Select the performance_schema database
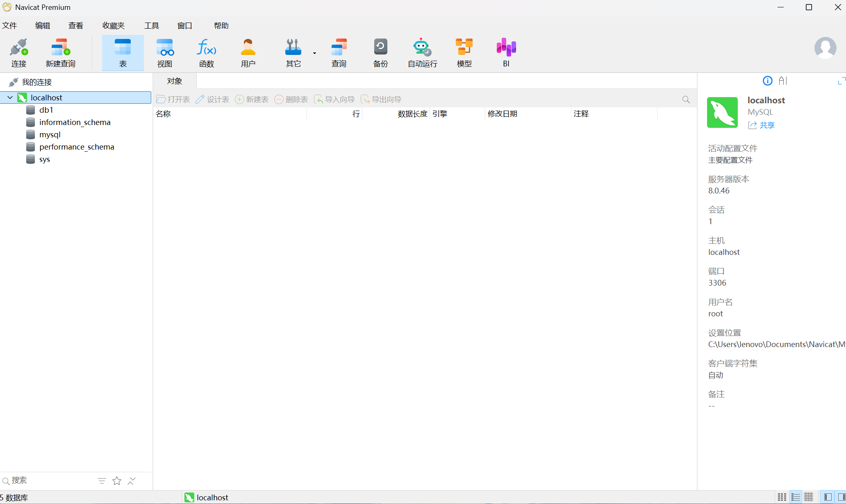Screen dimensions: 846x504 (77, 147)
